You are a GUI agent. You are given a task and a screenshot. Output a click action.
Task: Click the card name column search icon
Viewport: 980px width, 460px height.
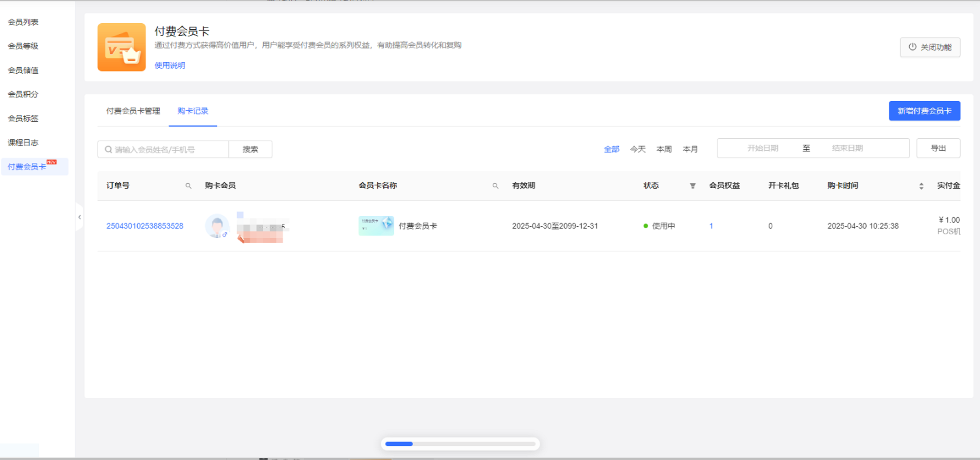[495, 186]
